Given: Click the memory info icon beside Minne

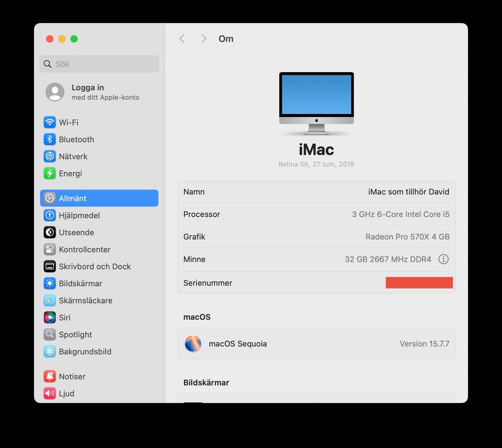Looking at the screenshot, I should (x=443, y=259).
